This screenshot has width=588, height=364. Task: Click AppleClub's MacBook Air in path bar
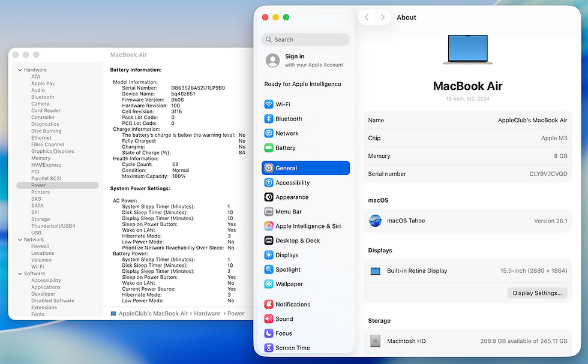pyautogui.click(x=153, y=314)
